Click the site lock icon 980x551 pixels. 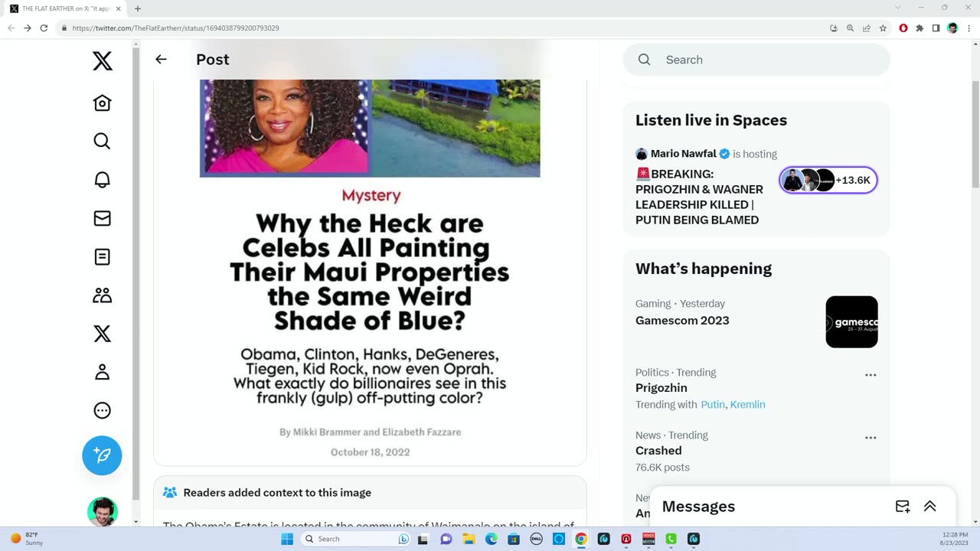tap(64, 28)
